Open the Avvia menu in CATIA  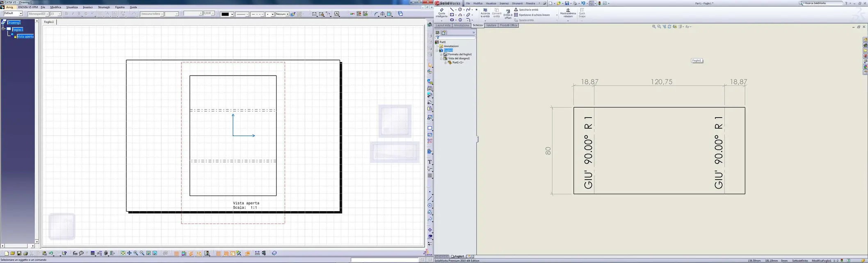(9, 7)
